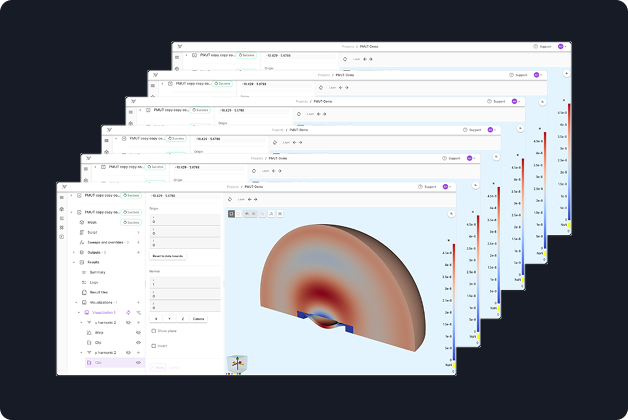This screenshot has height=420, width=628.
Task: Click the Success badge on the Mesh row
Action: [x=131, y=222]
